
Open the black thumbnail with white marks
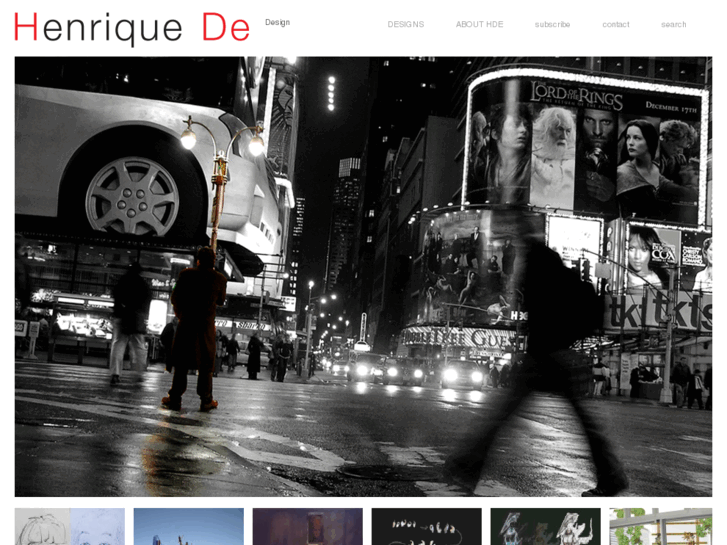coord(427,526)
